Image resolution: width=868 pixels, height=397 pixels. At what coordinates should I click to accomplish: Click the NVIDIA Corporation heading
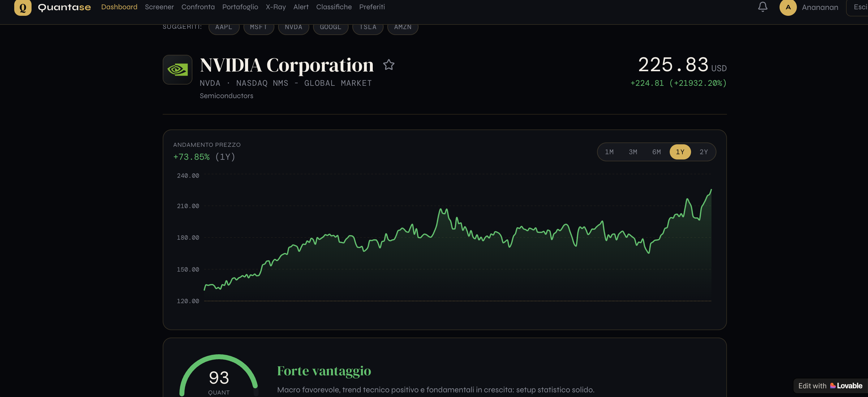(x=287, y=65)
